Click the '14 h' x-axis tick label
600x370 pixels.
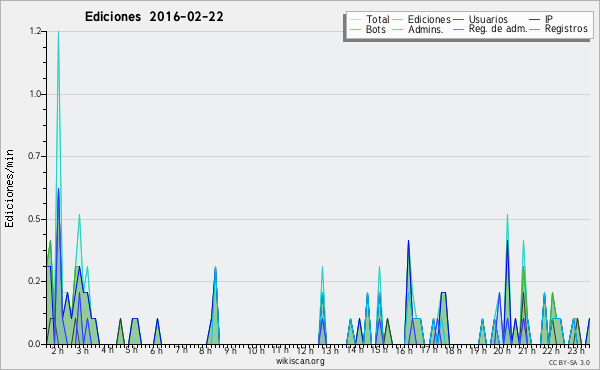(355, 350)
